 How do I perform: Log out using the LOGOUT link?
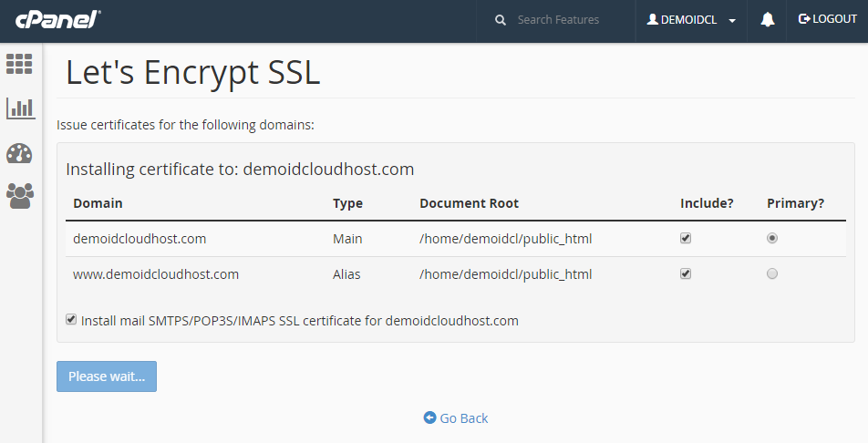tap(828, 19)
